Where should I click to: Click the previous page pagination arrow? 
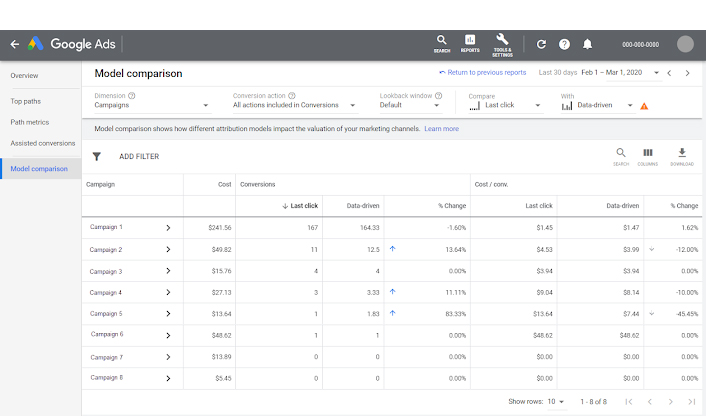[x=649, y=402]
